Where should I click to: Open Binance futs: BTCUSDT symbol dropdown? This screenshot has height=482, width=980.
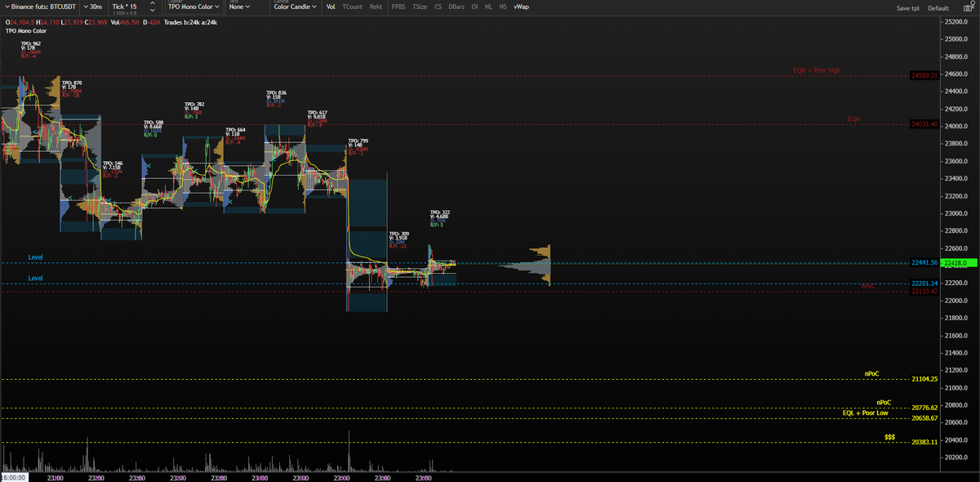(x=40, y=7)
